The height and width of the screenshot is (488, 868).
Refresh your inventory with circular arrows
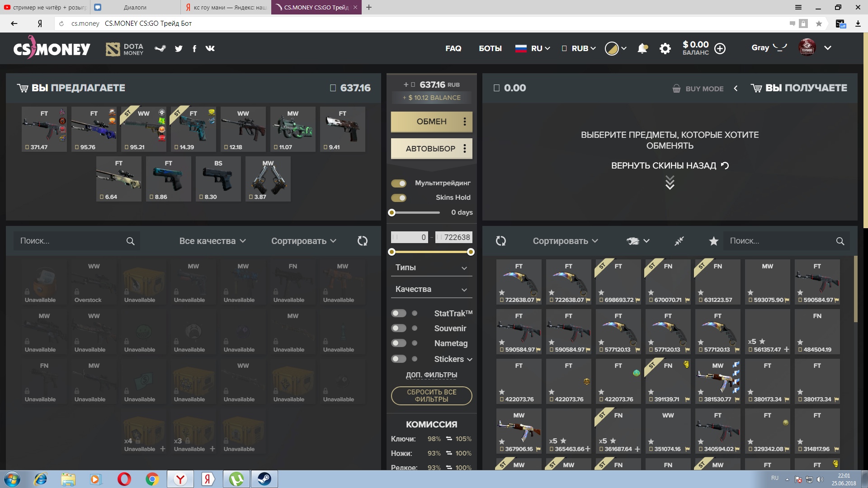pyautogui.click(x=363, y=241)
